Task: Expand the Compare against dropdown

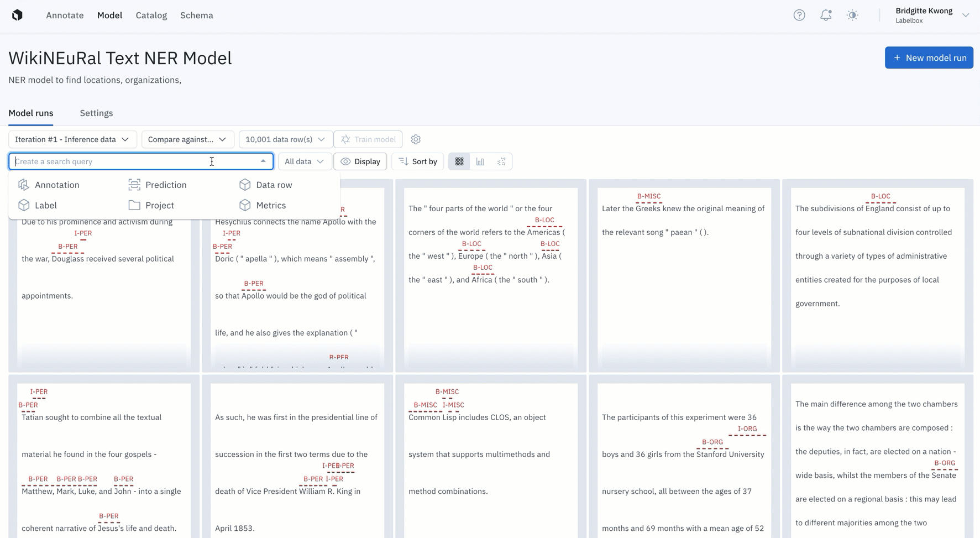Action: [x=187, y=139]
